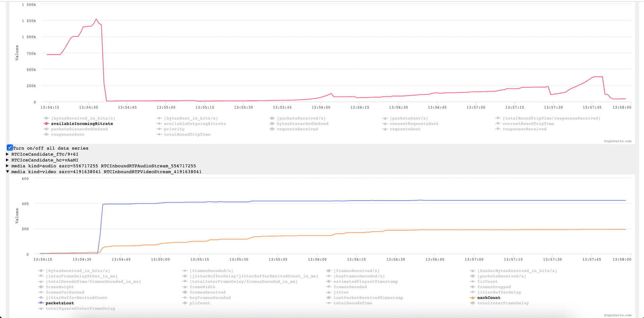Expand the RTCIceCandidate_fTc/9+6I section

(7, 154)
